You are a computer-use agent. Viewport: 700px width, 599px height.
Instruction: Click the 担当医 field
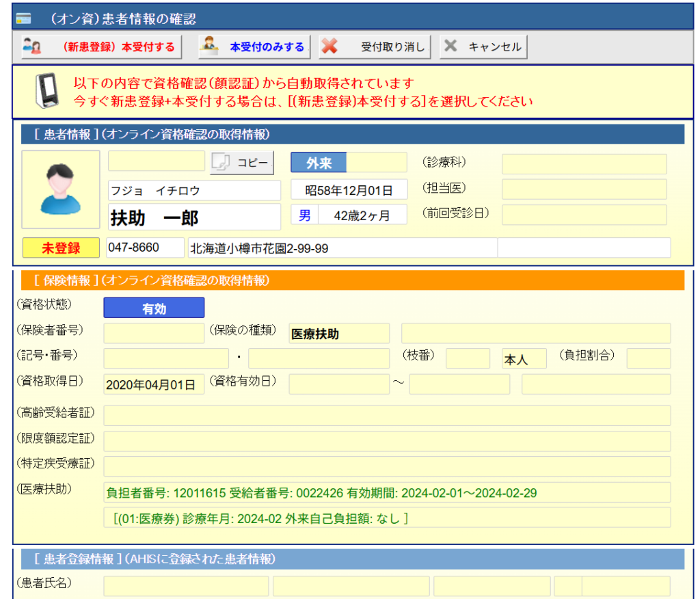[584, 189]
